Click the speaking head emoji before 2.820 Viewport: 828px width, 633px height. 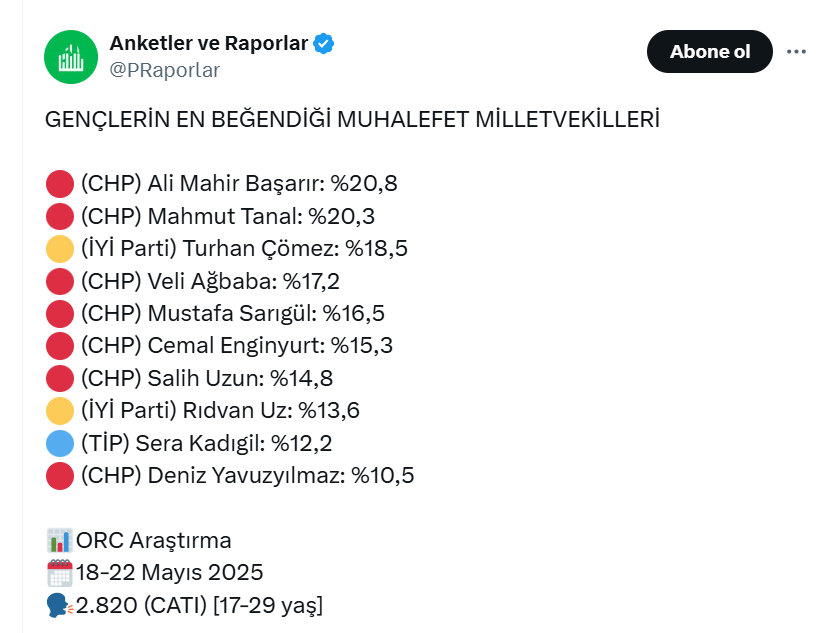[60, 606]
